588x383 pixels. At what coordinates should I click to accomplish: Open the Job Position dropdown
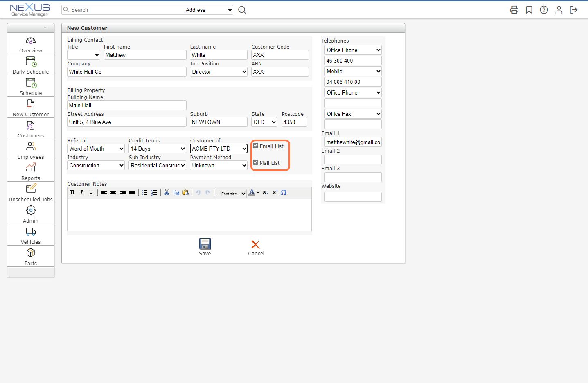(x=219, y=72)
